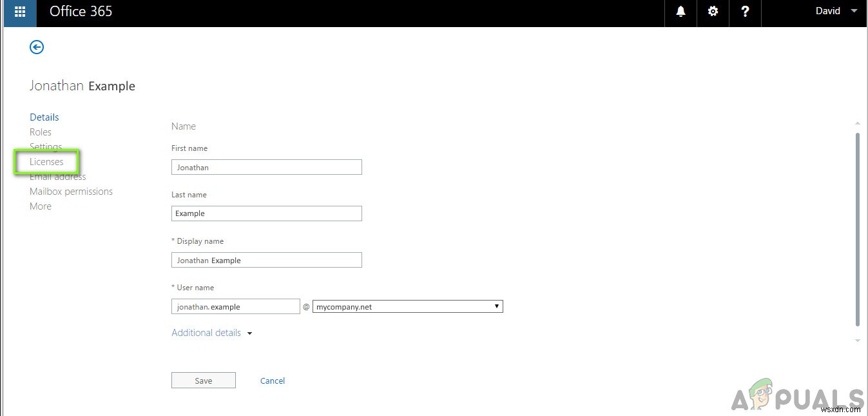Open the Mailbox permissions section
This screenshot has height=416, width=868.
click(x=71, y=191)
